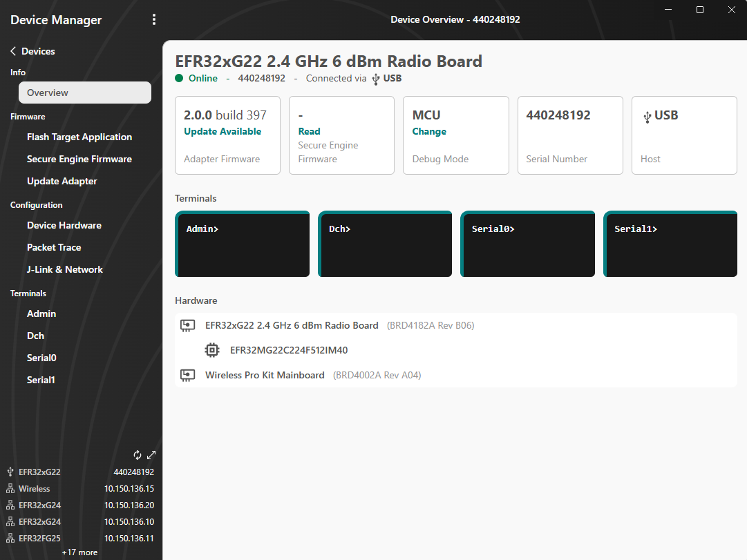Viewport: 747px width, 560px height.
Task: Refresh the device list icon
Action: coord(138,455)
